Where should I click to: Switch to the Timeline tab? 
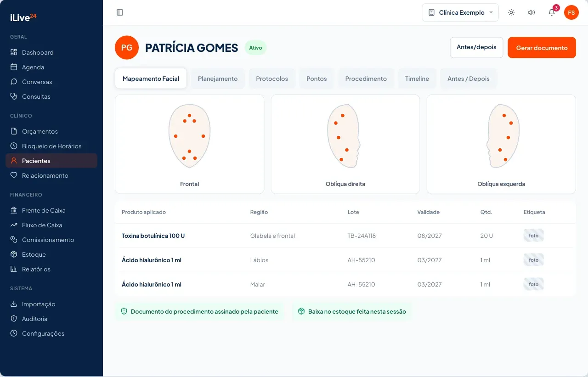point(417,79)
